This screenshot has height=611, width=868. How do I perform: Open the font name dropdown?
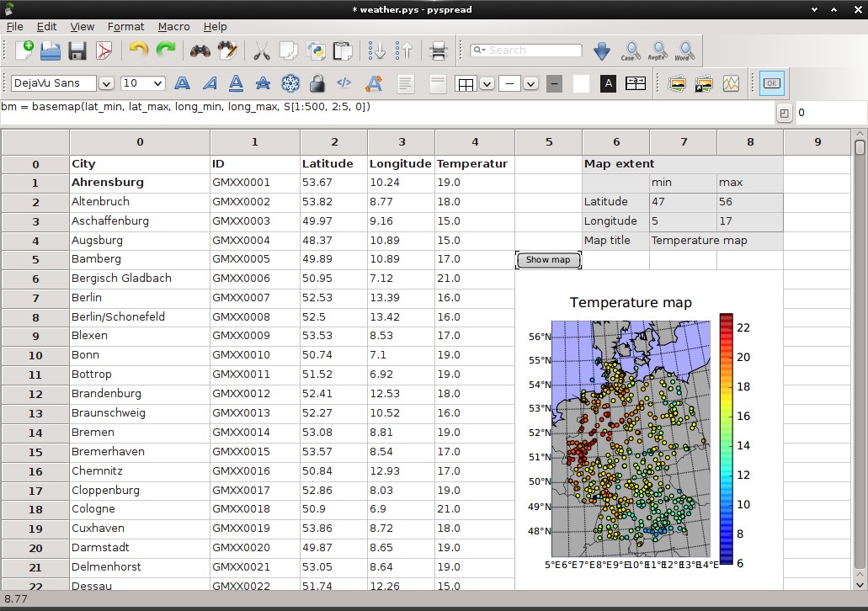coord(106,83)
